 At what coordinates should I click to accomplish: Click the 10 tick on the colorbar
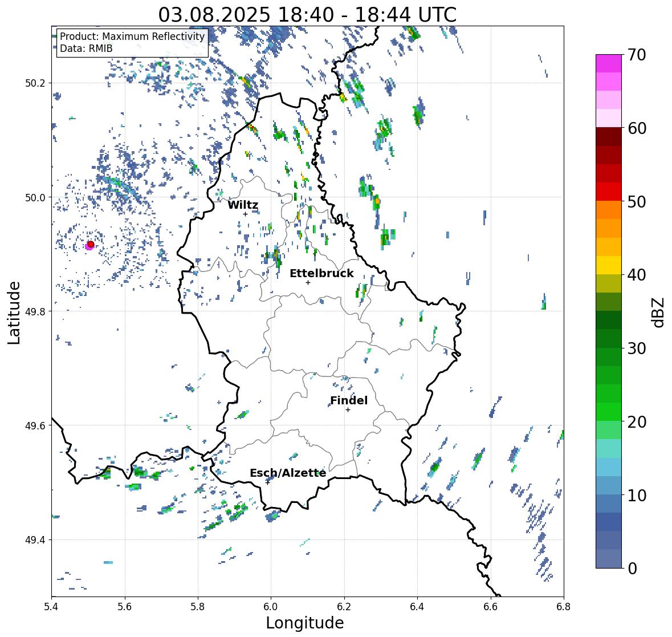tap(637, 495)
